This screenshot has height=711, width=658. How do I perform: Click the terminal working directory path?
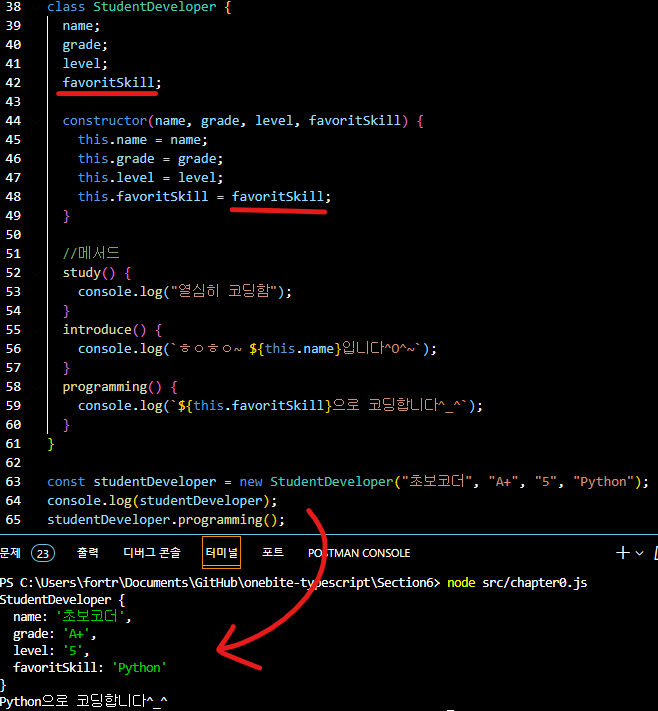pyautogui.click(x=229, y=583)
